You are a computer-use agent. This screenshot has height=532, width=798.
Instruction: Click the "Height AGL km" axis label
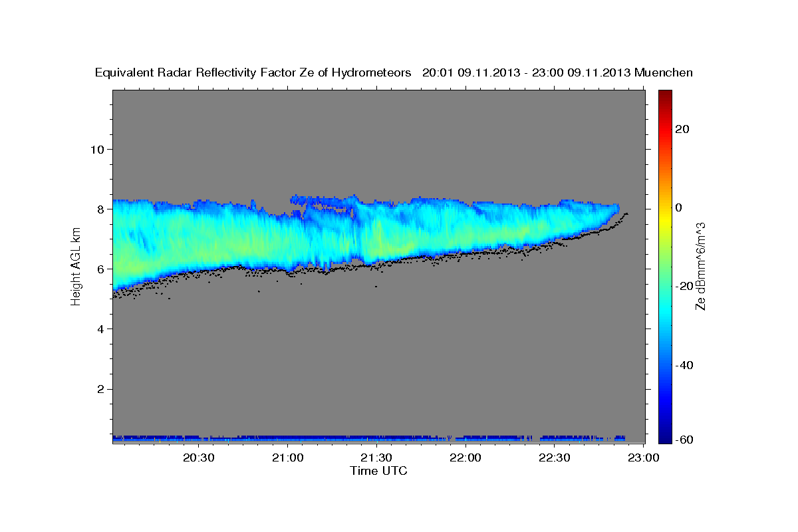point(76,266)
